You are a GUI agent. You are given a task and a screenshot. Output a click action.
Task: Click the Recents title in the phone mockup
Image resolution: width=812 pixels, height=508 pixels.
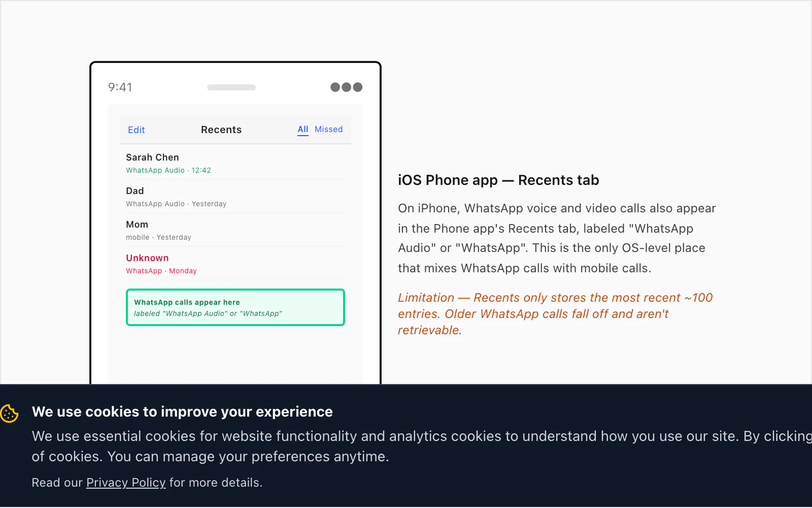coord(221,130)
